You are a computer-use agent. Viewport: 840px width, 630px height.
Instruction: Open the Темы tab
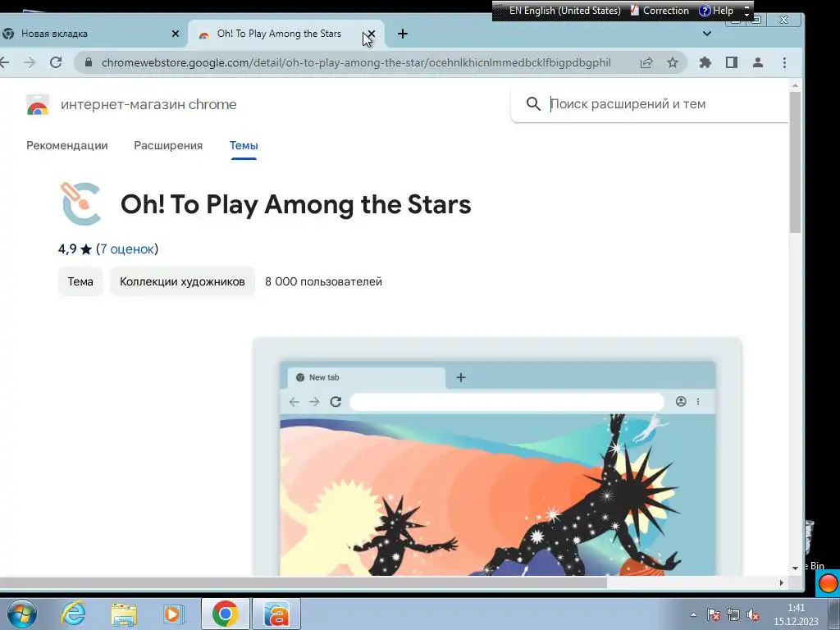(244, 146)
